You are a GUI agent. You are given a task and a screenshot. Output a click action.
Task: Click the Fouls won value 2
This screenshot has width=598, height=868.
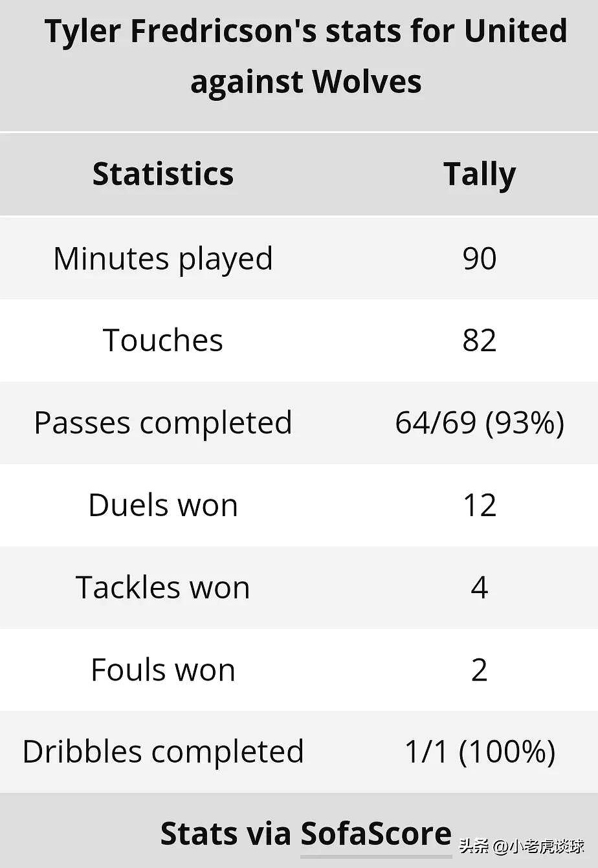[x=480, y=669]
